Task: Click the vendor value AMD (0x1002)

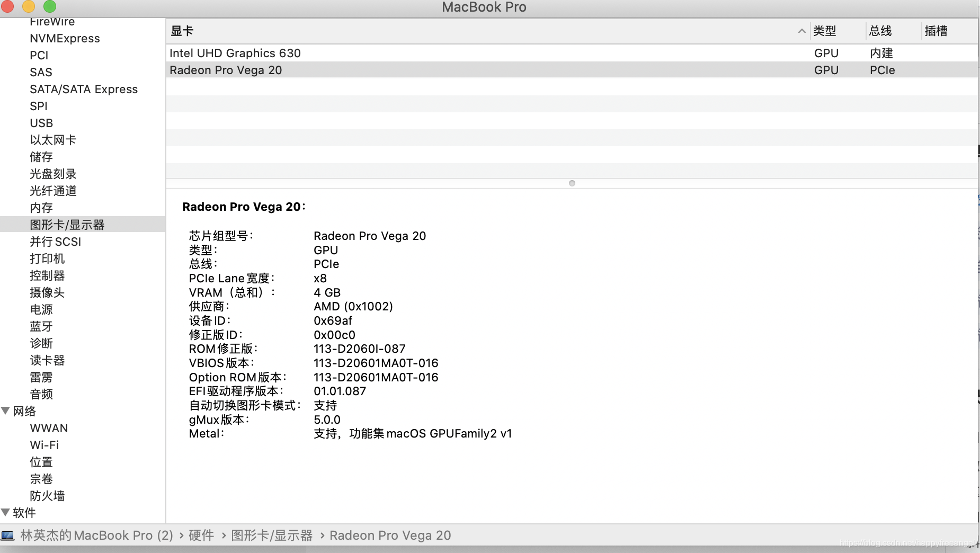Action: pos(353,307)
